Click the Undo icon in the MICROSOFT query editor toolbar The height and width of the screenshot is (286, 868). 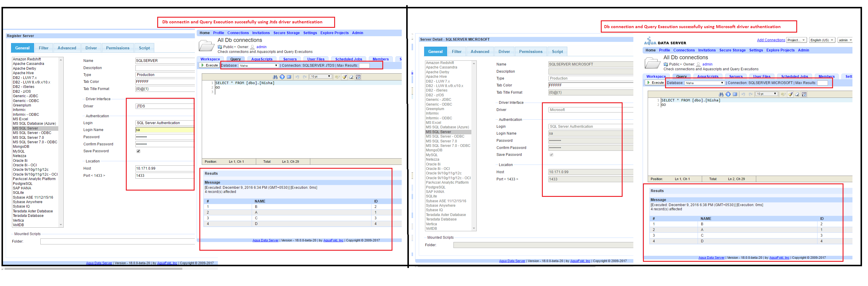pos(743,95)
